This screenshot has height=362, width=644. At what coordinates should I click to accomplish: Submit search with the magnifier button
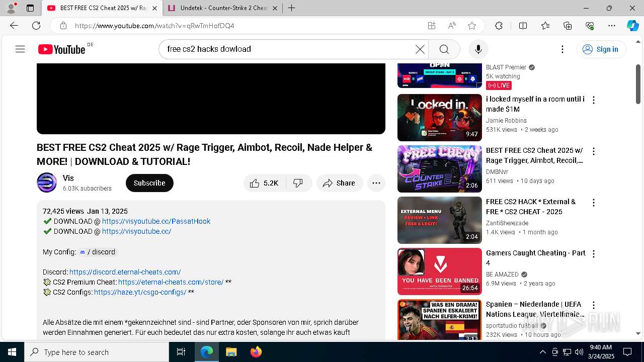pyautogui.click(x=444, y=49)
